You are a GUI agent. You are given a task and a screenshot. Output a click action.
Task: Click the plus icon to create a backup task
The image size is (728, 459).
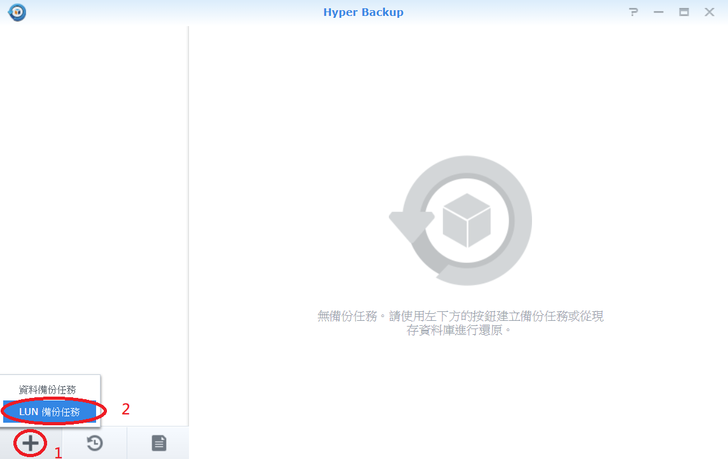pyautogui.click(x=30, y=443)
